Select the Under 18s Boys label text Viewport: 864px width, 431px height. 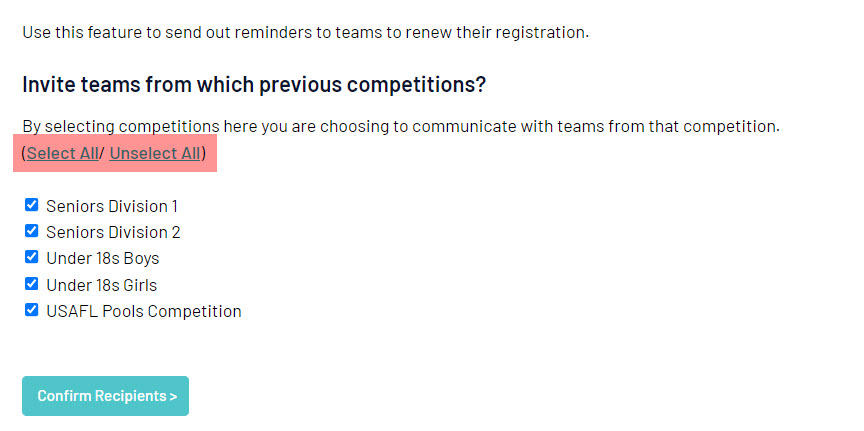pyautogui.click(x=102, y=258)
